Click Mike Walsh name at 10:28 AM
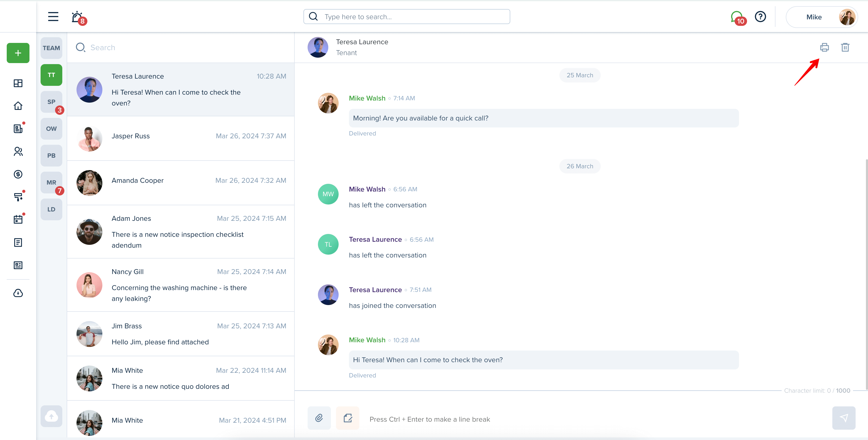 tap(367, 340)
